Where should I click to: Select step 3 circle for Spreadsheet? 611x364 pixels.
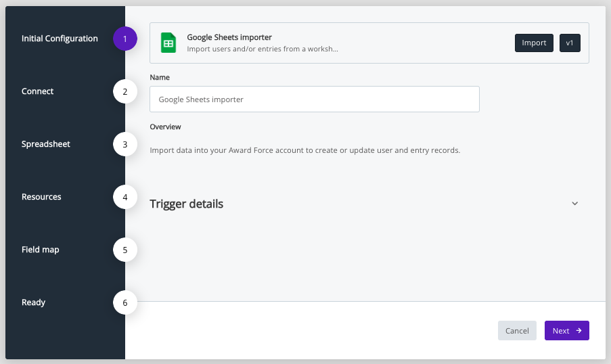click(125, 144)
